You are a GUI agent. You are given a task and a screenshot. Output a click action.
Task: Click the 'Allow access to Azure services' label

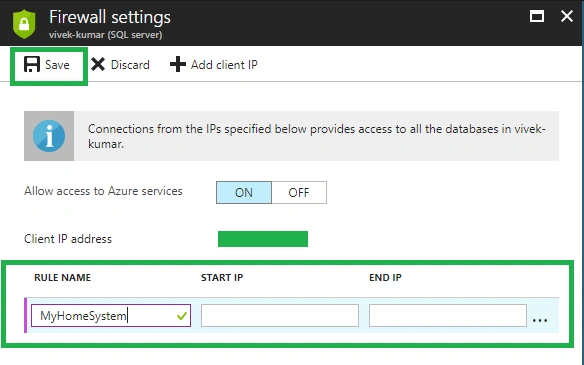click(103, 191)
